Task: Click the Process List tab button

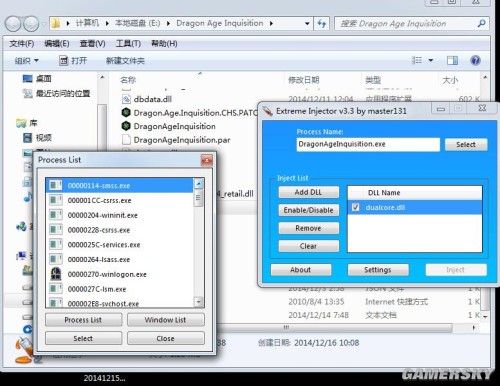Action: 83,320
